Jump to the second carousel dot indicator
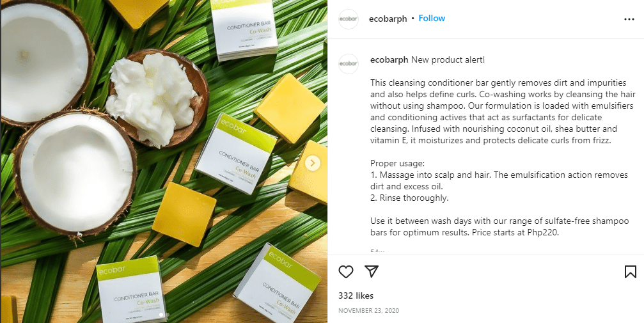The image size is (644, 323). [x=167, y=315]
